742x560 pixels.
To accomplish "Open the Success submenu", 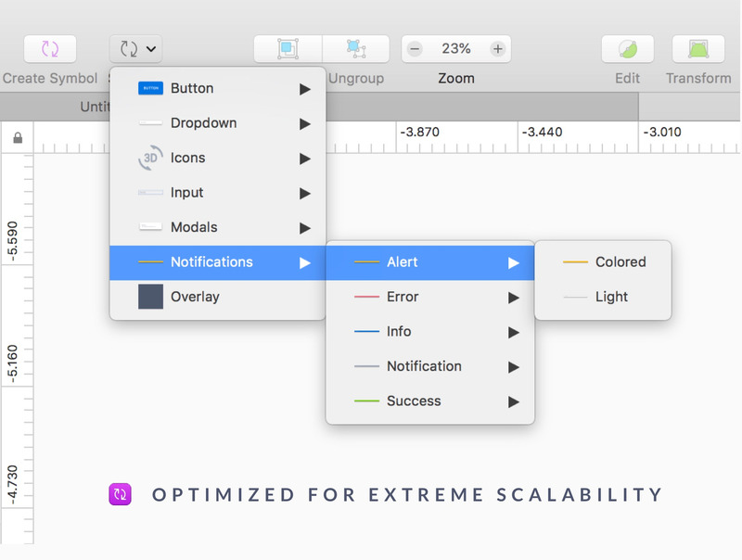I will point(430,401).
